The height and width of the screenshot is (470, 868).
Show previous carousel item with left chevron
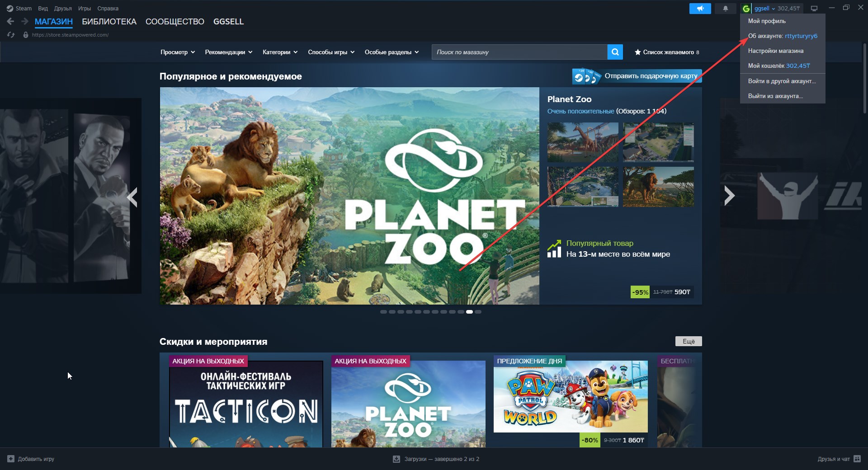coord(132,197)
